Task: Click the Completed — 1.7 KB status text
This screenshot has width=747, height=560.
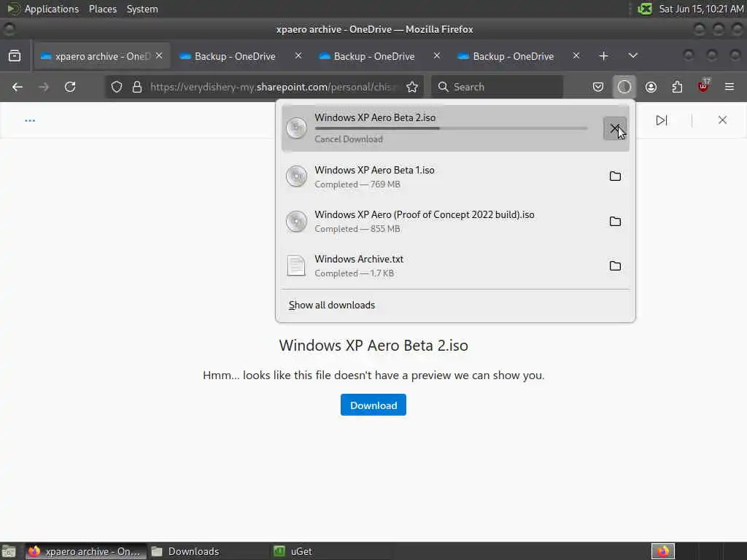Action: click(x=355, y=273)
